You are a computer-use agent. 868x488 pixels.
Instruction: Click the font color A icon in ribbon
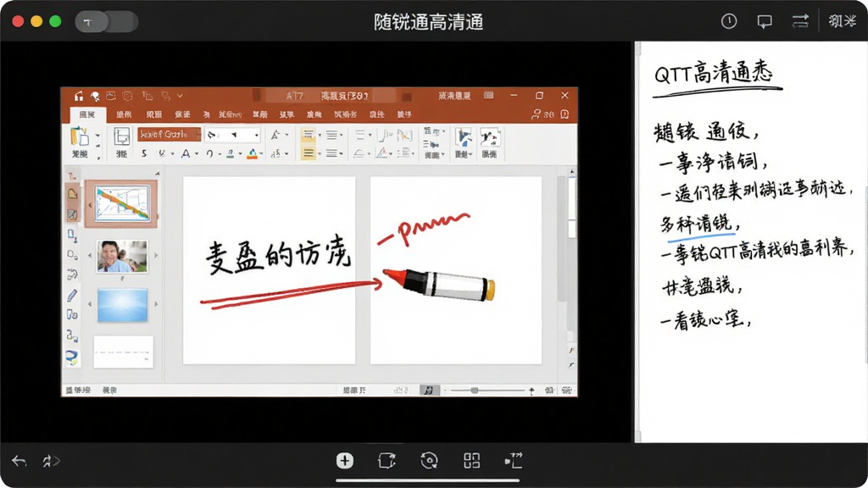coord(186,153)
